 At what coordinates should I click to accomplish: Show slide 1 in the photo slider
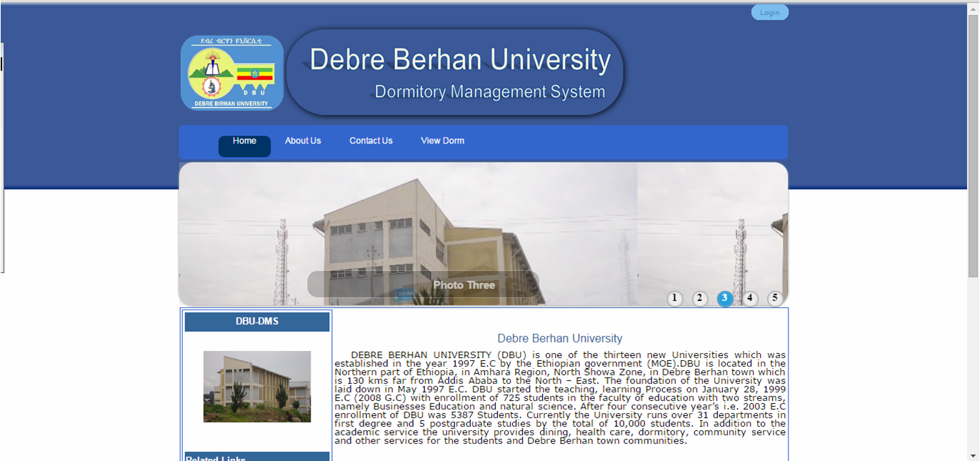click(675, 299)
